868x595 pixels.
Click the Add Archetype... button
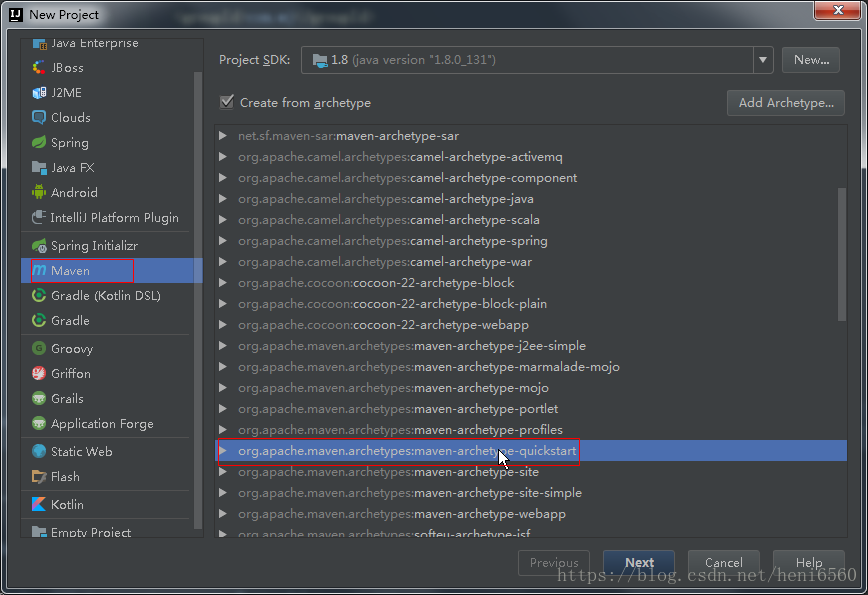[786, 102]
